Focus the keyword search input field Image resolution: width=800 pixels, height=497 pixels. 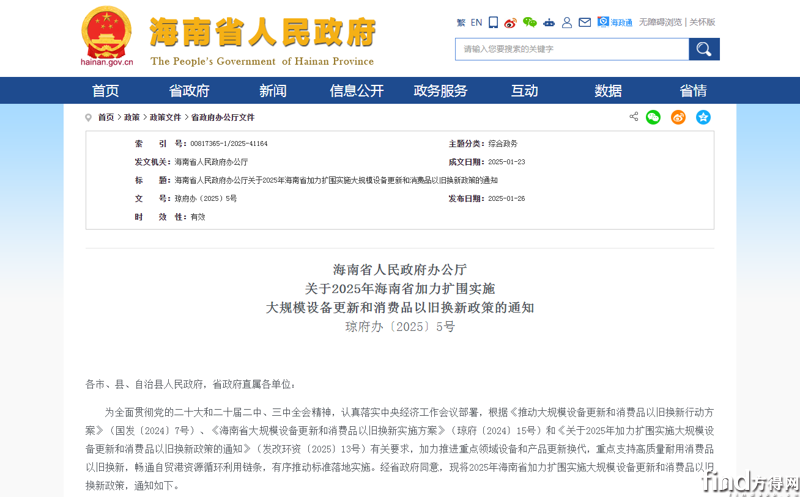(x=572, y=49)
